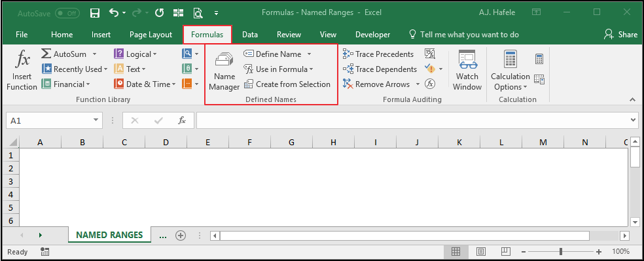Image resolution: width=644 pixels, height=261 pixels.
Task: Click the Calculate Sheet icon
Action: [x=539, y=79]
